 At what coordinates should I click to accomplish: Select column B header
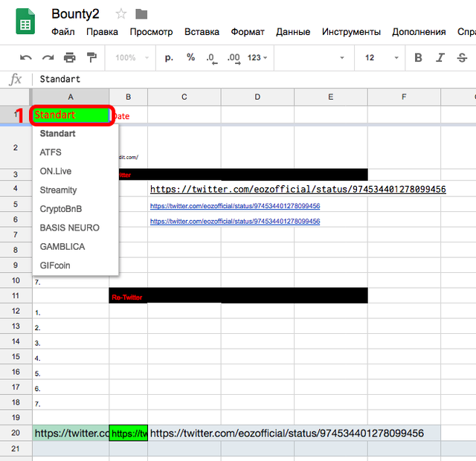coord(129,97)
